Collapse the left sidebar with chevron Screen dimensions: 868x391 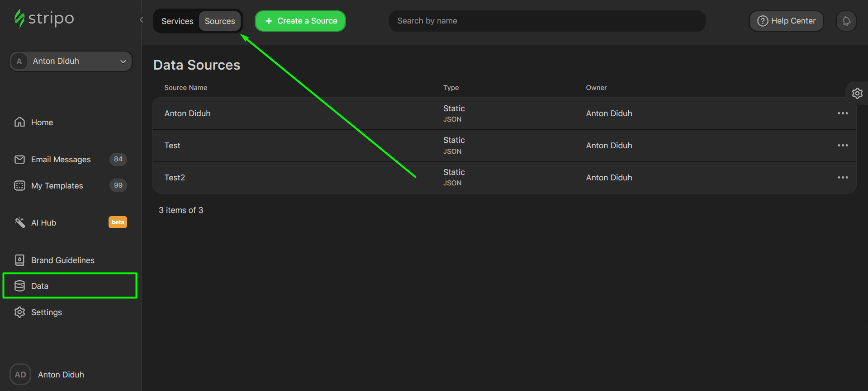[x=142, y=20]
